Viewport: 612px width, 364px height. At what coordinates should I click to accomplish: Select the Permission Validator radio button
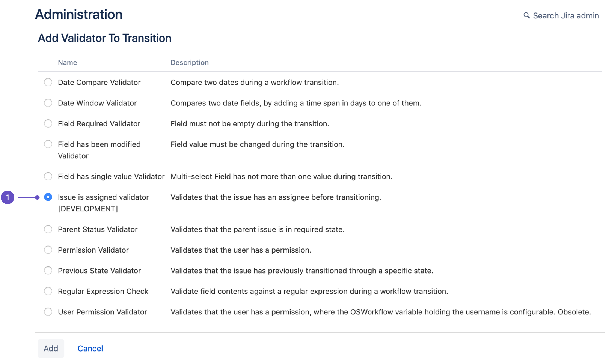coord(48,250)
